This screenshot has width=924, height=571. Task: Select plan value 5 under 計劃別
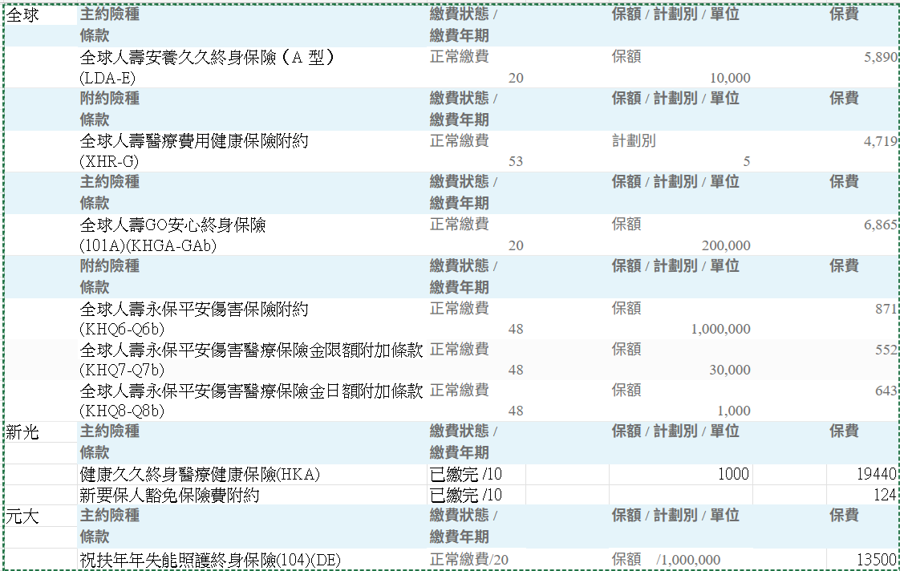(x=747, y=161)
